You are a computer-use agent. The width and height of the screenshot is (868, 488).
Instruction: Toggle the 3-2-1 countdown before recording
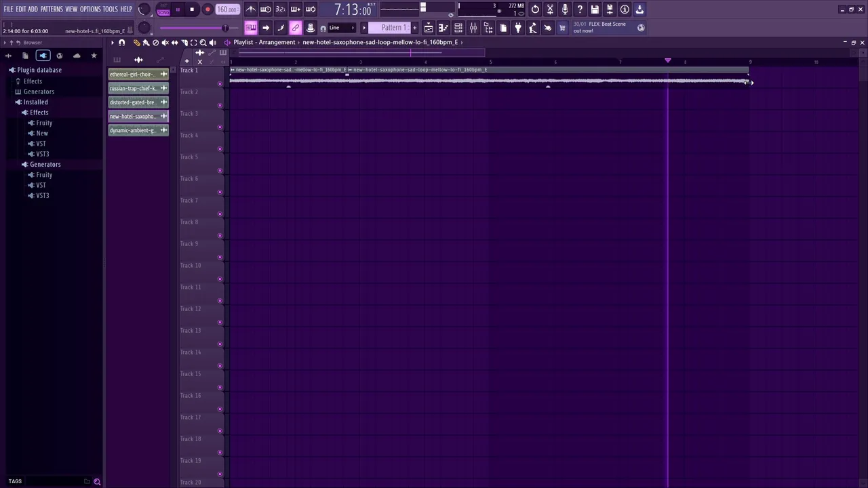pos(281,9)
